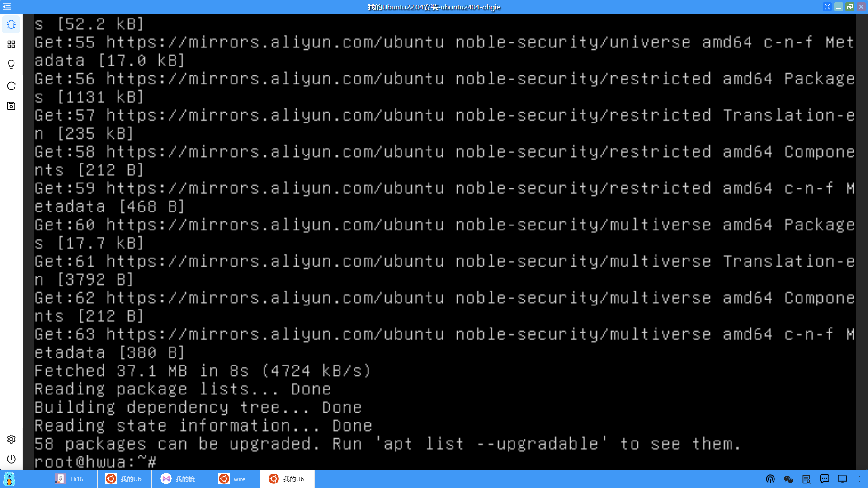
Task: Click the terminal prompt root@hwua line
Action: point(96,462)
